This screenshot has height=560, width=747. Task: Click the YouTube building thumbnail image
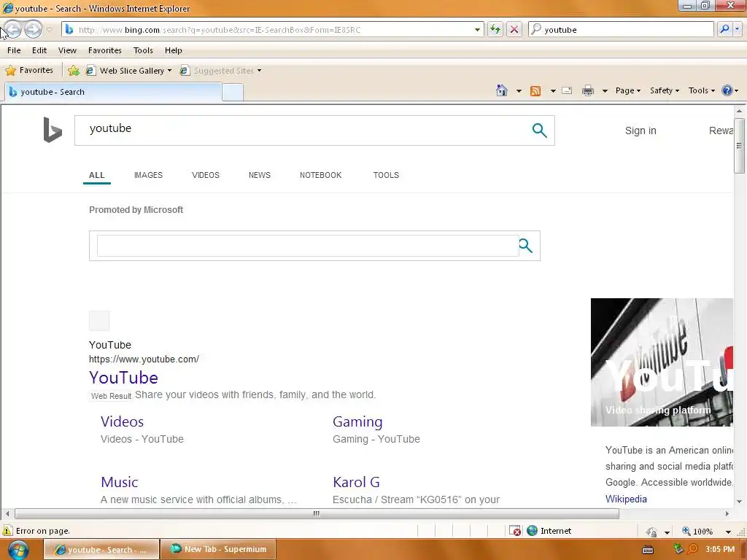click(662, 362)
